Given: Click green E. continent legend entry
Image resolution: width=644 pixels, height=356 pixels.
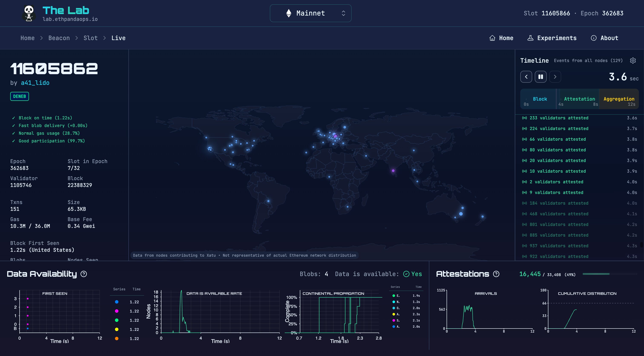Looking at the screenshot, I should (406, 296).
